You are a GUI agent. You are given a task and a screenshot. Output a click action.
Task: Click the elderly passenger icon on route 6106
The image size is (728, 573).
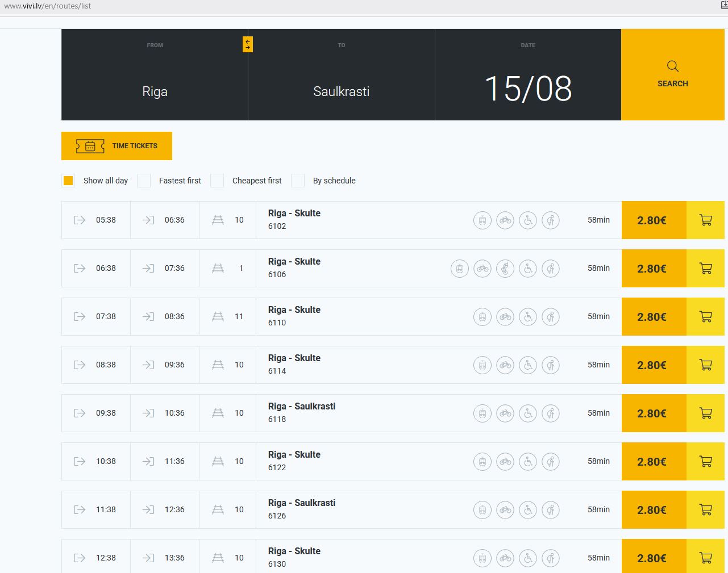[551, 269]
